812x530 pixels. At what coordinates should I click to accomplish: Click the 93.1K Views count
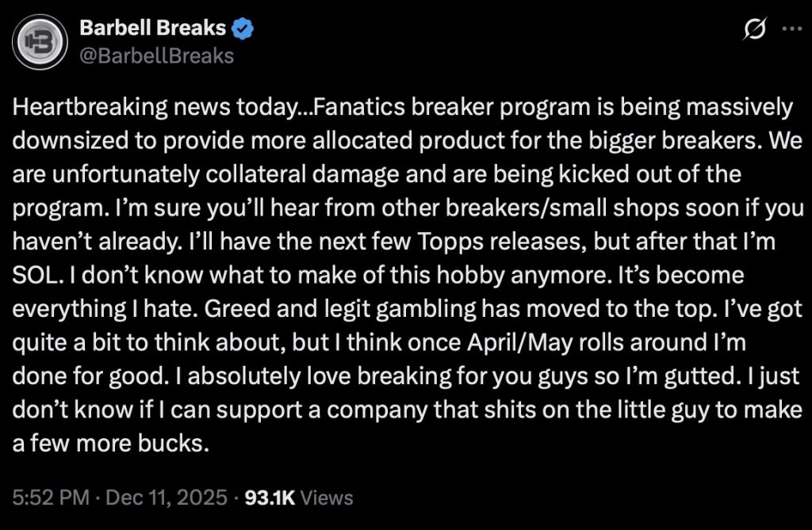270,498
